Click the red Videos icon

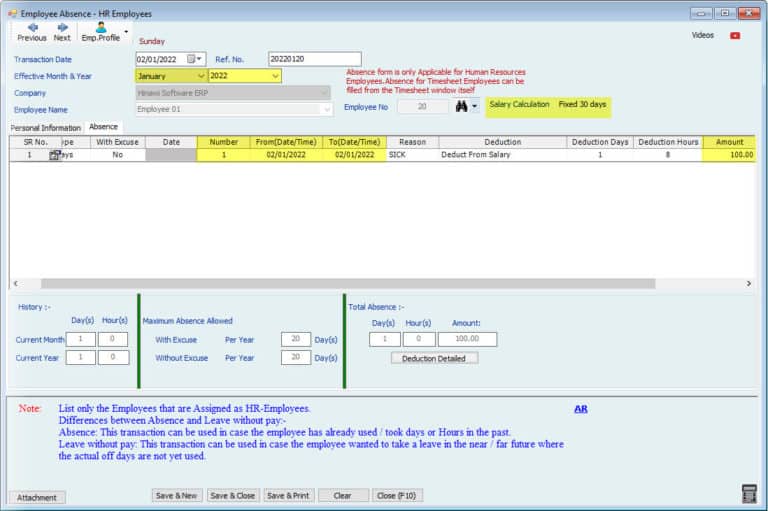point(736,35)
